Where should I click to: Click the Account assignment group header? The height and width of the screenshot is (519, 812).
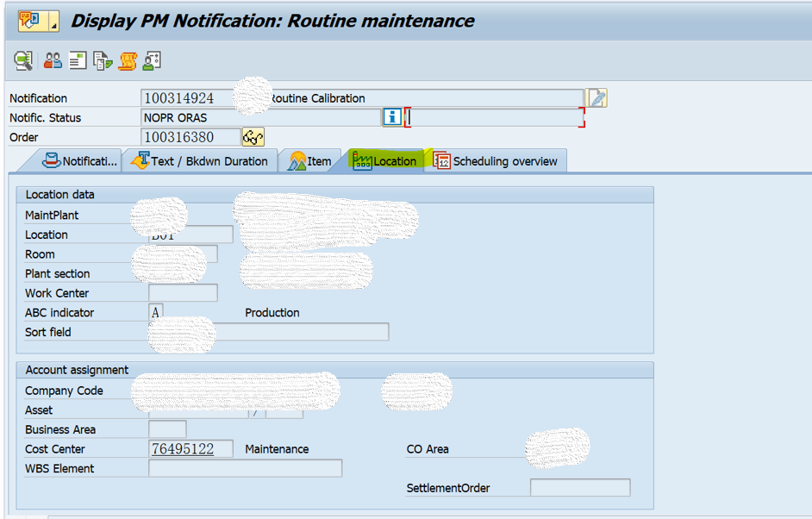[335, 370]
